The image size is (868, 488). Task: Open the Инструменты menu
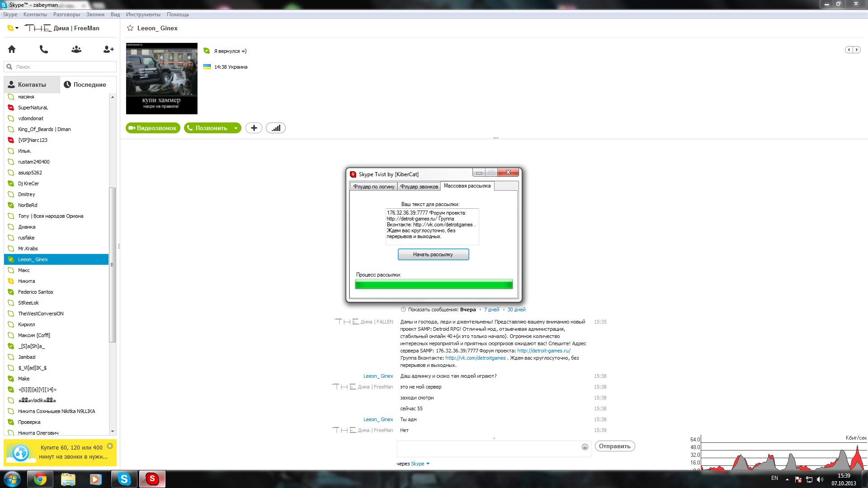click(143, 14)
